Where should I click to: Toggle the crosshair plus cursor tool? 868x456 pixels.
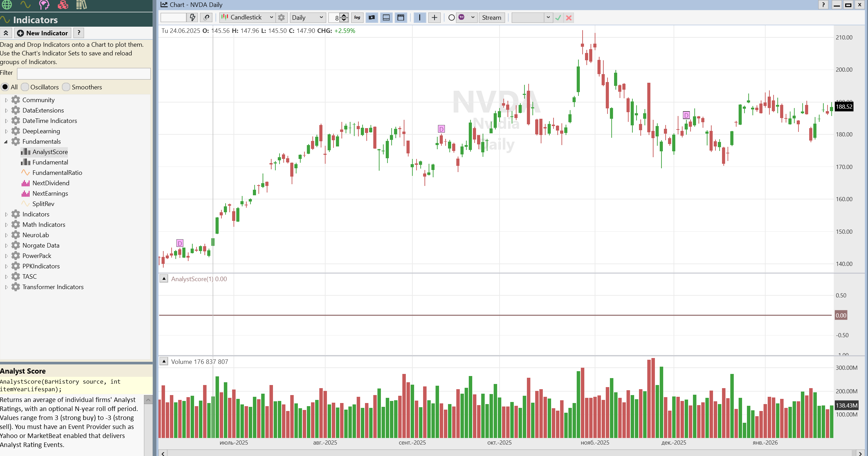(435, 18)
